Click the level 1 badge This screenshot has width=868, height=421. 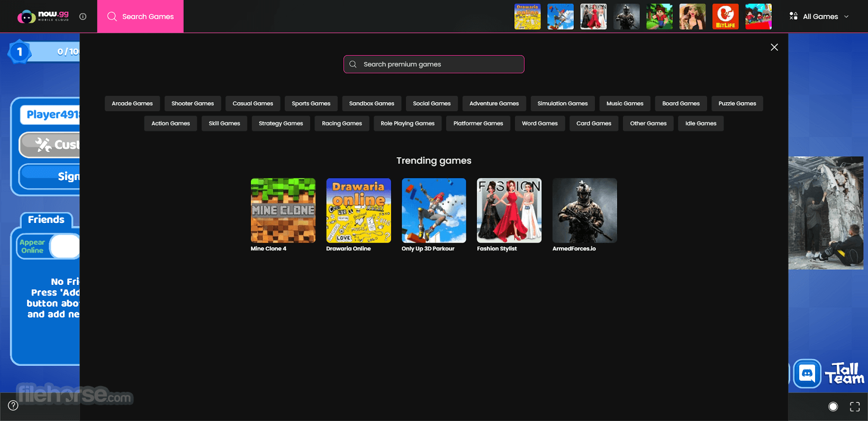[x=20, y=52]
